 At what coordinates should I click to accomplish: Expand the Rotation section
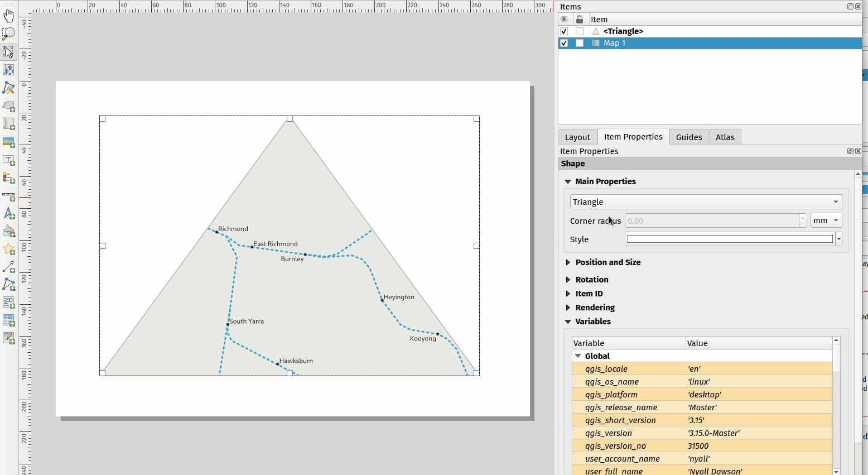(x=591, y=280)
